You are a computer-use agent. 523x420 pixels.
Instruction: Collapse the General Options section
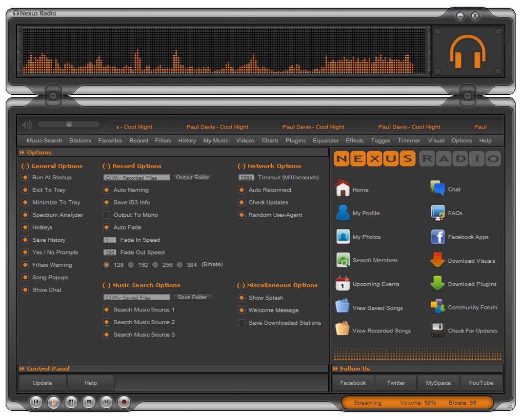tap(25, 166)
